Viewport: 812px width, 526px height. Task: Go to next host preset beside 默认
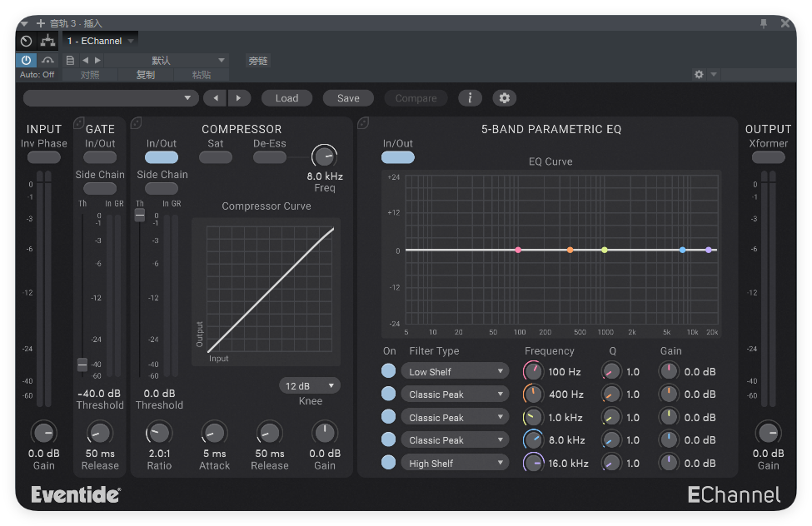[x=97, y=61]
